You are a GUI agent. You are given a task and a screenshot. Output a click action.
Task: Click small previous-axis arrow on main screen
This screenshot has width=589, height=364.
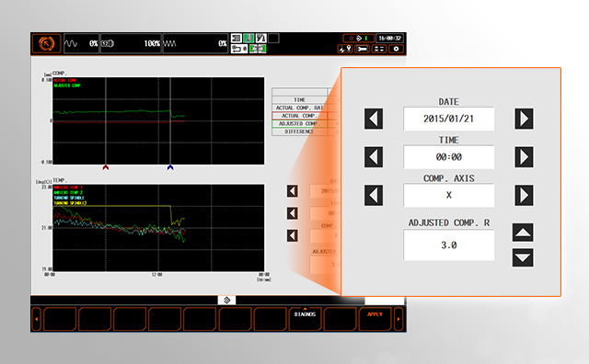[x=293, y=235]
